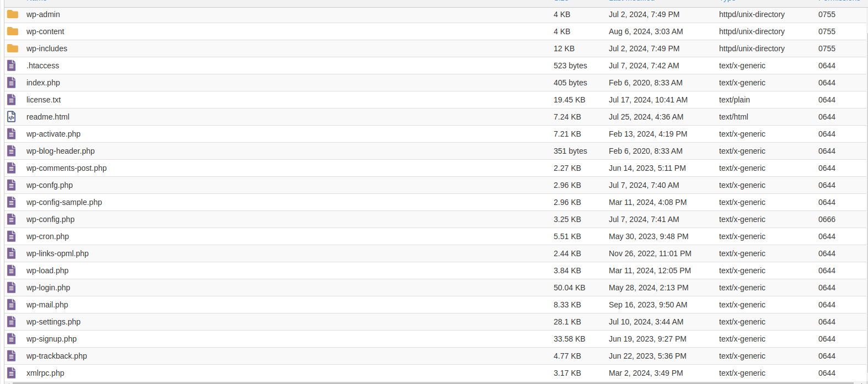Click the .htaccess file icon

(x=12, y=66)
